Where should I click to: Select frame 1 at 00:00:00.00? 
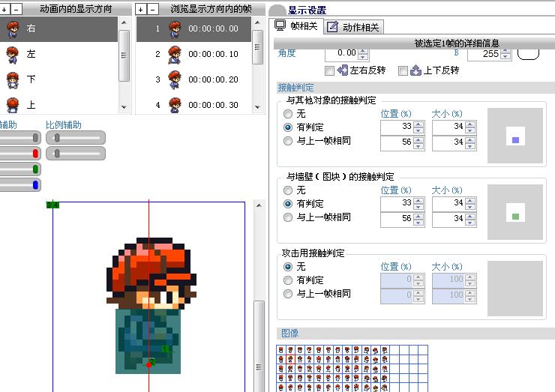coord(194,28)
